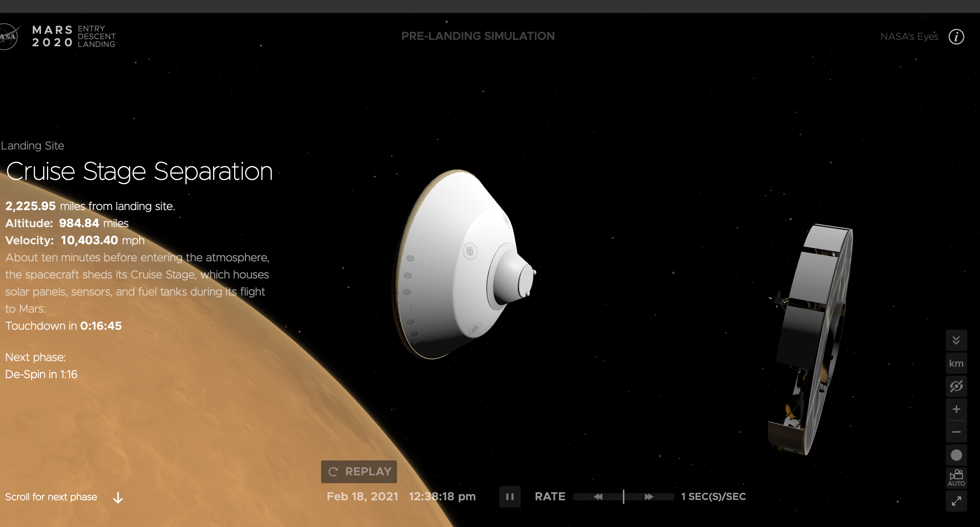Click the 2,225.95 miles distance value
The width and height of the screenshot is (980, 527).
(x=30, y=206)
